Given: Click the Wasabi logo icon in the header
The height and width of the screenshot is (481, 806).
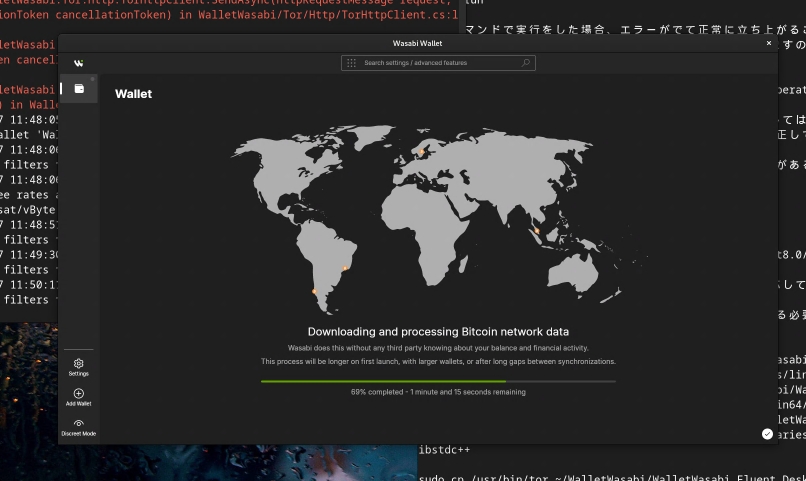Looking at the screenshot, I should coord(79,63).
